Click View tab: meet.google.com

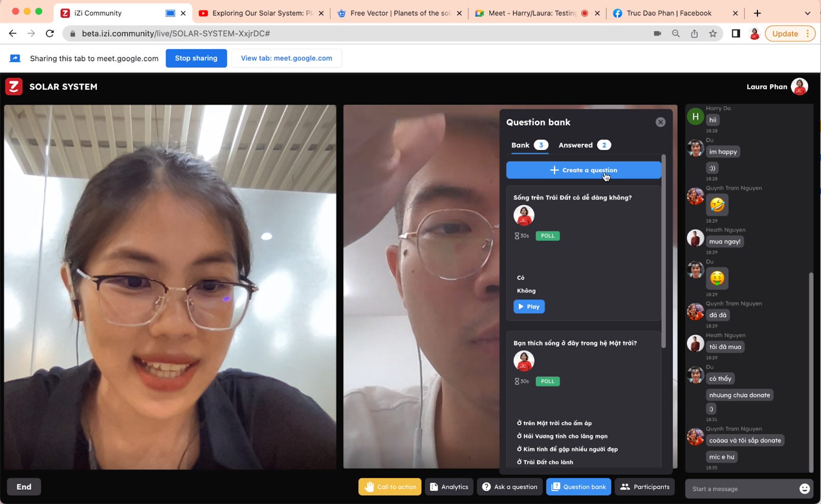286,58
